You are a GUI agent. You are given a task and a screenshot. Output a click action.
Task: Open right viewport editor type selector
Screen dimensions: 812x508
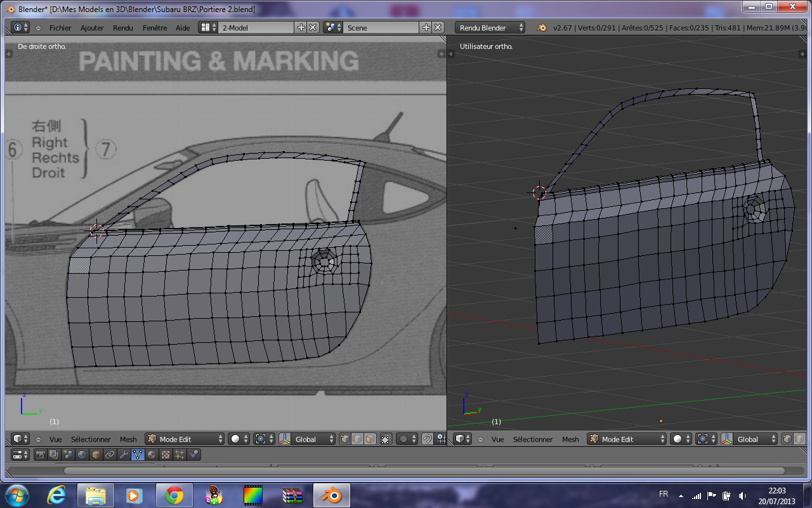463,439
